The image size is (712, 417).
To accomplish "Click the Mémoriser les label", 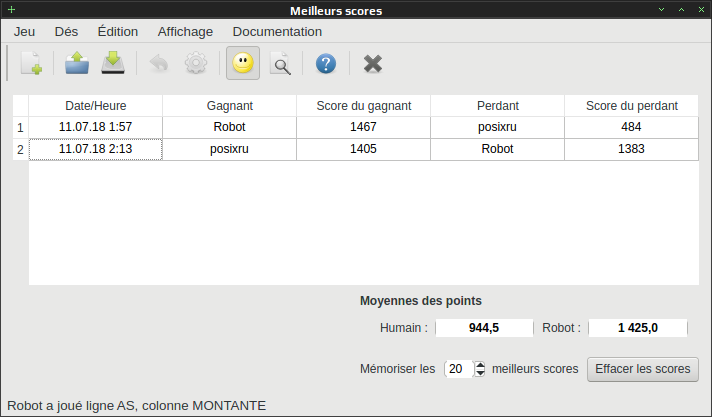I will click(397, 369).
